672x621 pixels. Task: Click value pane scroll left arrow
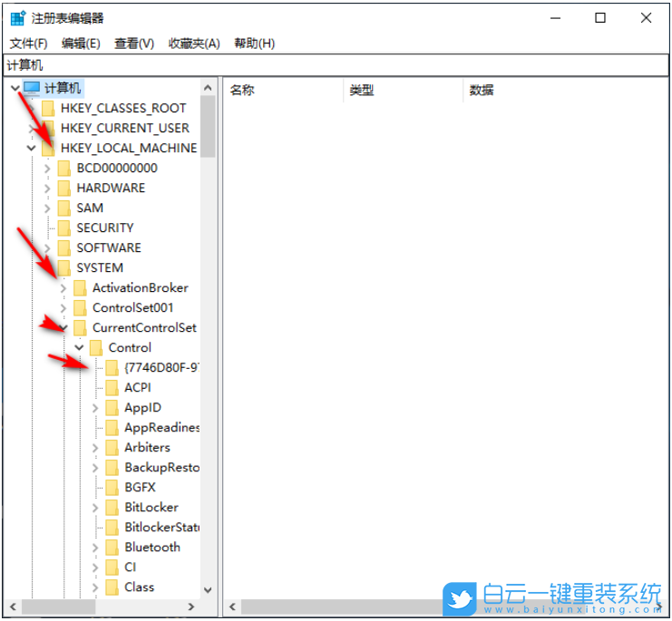pyautogui.click(x=232, y=606)
